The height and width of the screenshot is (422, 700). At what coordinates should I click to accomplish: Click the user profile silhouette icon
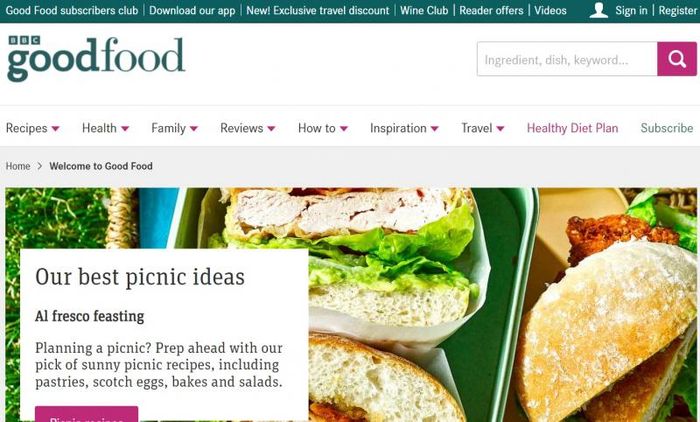[x=598, y=10]
